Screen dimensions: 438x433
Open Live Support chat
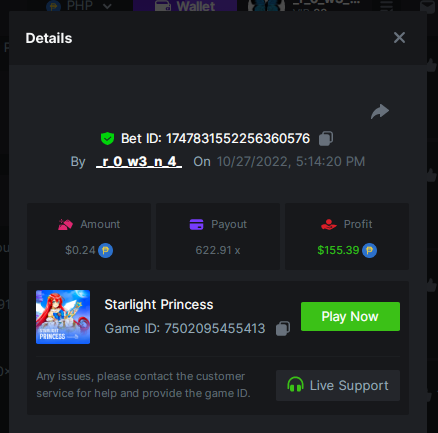[338, 385]
